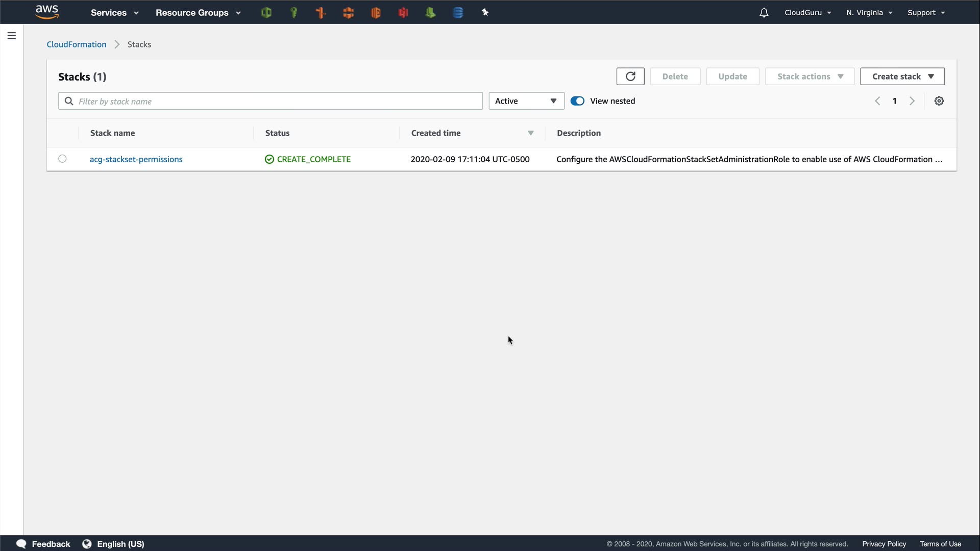Refresh the stacks list
This screenshot has height=551, width=980.
tap(630, 77)
